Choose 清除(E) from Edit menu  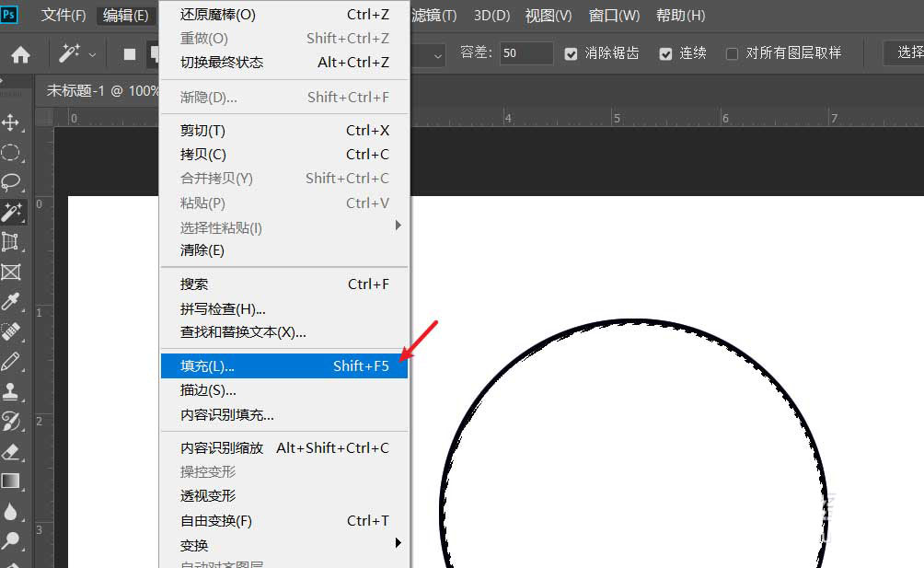click(284, 250)
